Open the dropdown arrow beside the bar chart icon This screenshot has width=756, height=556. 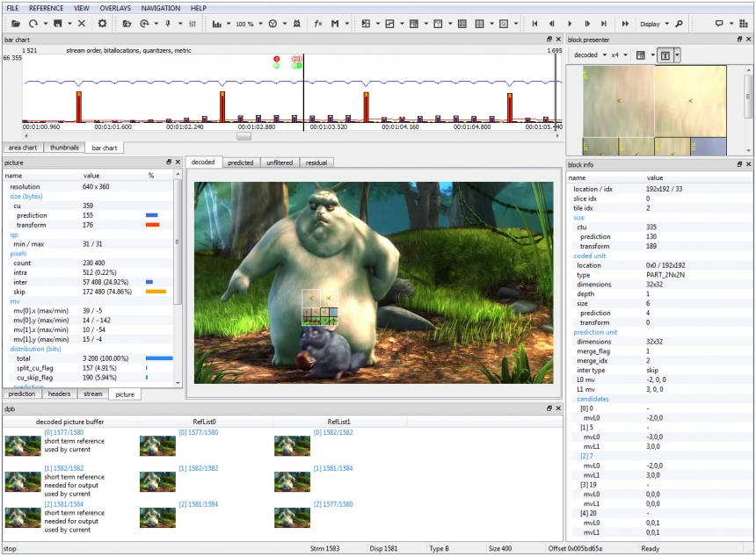click(x=229, y=24)
